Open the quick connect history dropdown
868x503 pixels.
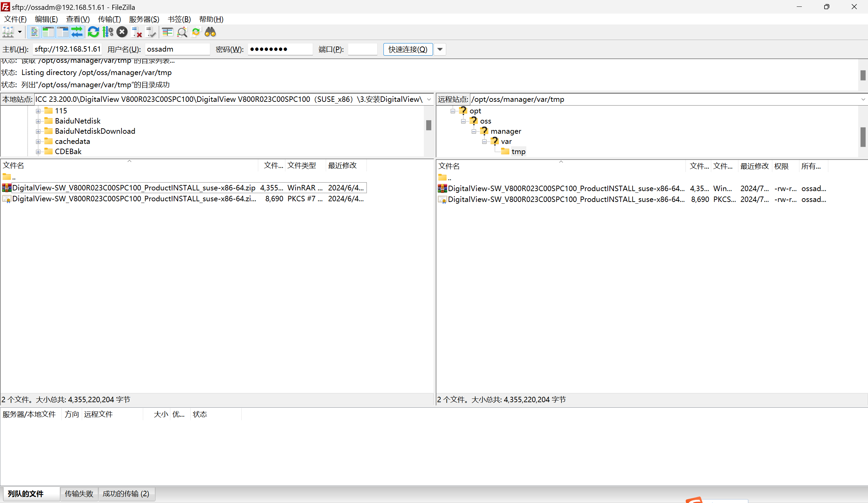coord(440,49)
